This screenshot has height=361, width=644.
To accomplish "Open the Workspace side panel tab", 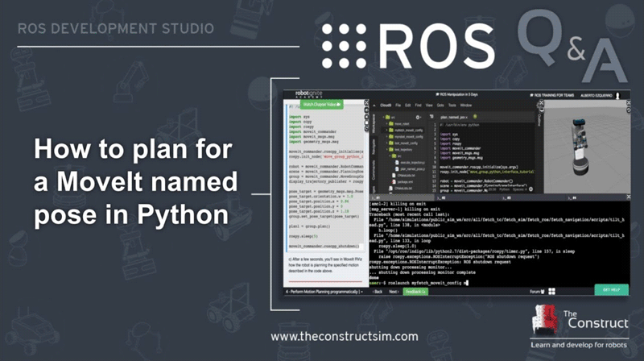I will click(374, 123).
